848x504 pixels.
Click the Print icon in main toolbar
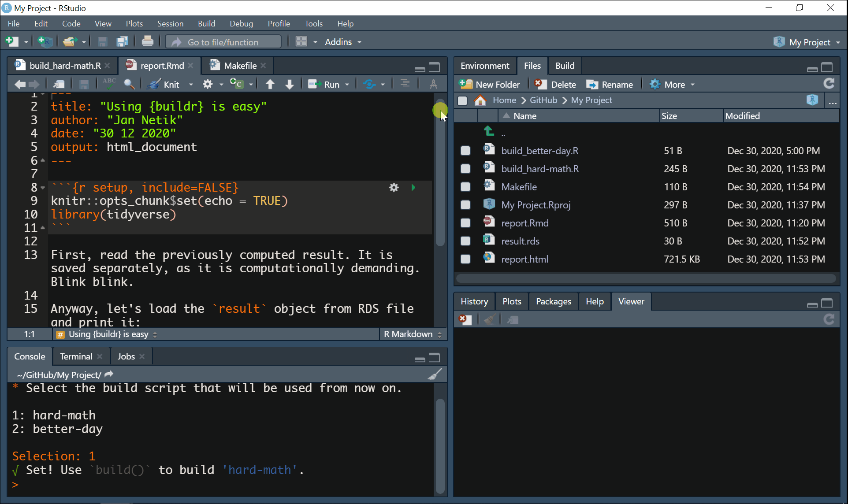click(x=148, y=41)
